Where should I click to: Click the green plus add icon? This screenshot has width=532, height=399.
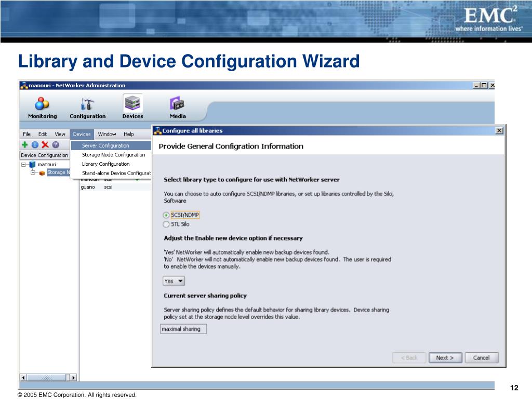tap(25, 145)
